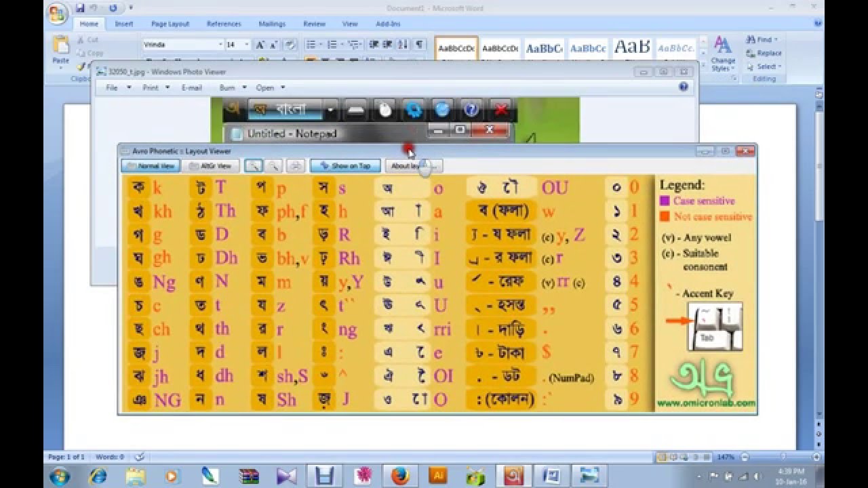This screenshot has width=868, height=488.
Task: Switch to the Insert ribbon tab
Action: coord(124,24)
